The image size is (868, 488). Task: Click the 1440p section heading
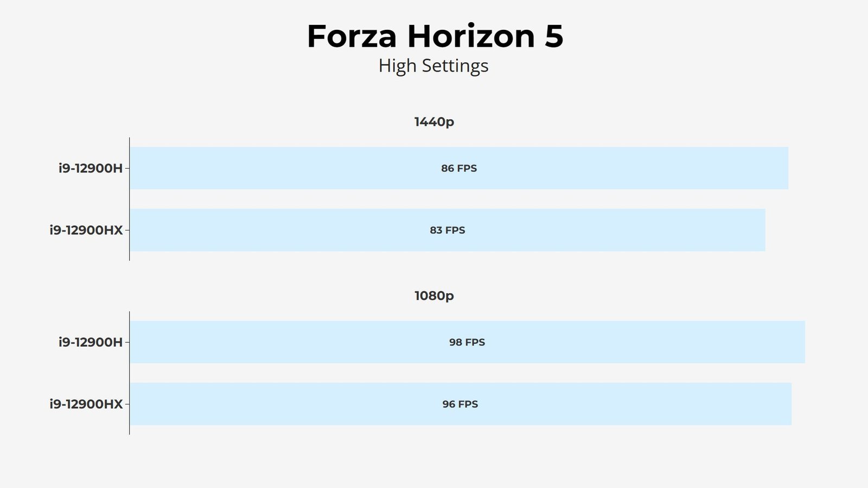[434, 122]
